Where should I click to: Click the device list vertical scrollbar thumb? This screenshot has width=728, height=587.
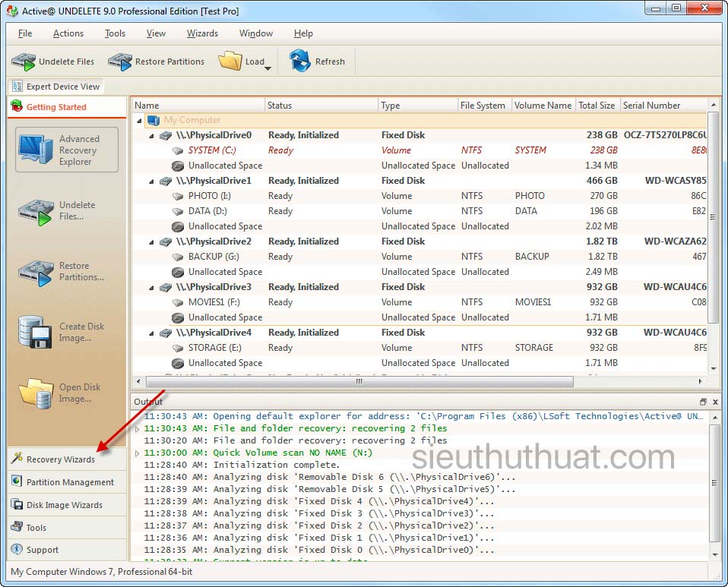tap(714, 218)
